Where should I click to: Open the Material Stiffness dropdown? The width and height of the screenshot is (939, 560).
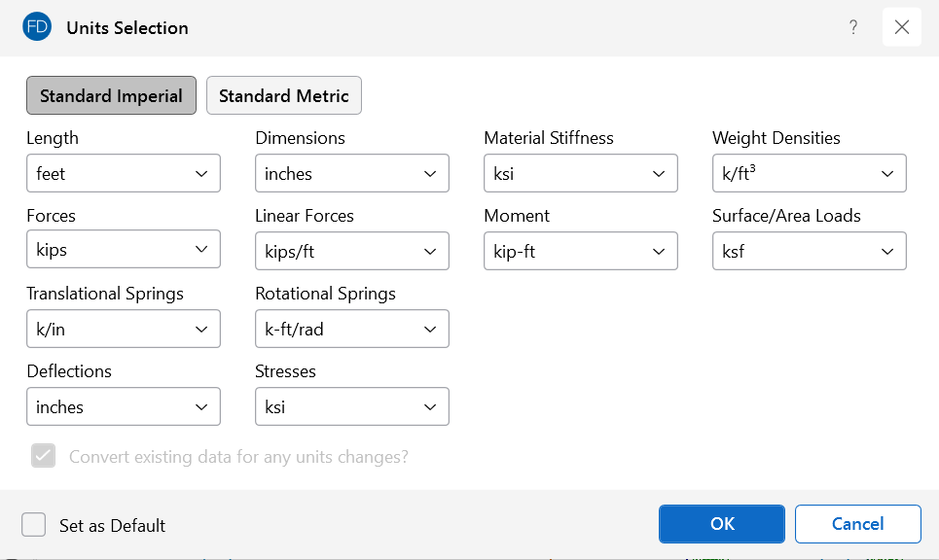(581, 174)
